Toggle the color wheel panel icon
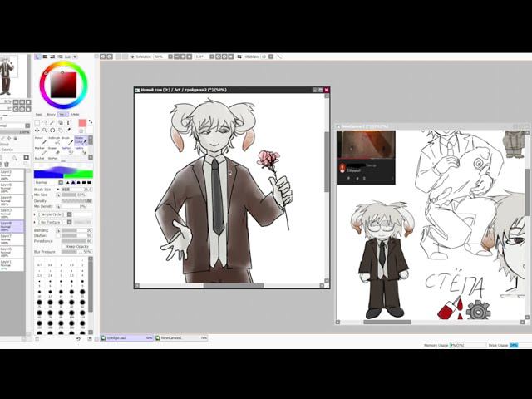532x399 pixels. (x=37, y=57)
